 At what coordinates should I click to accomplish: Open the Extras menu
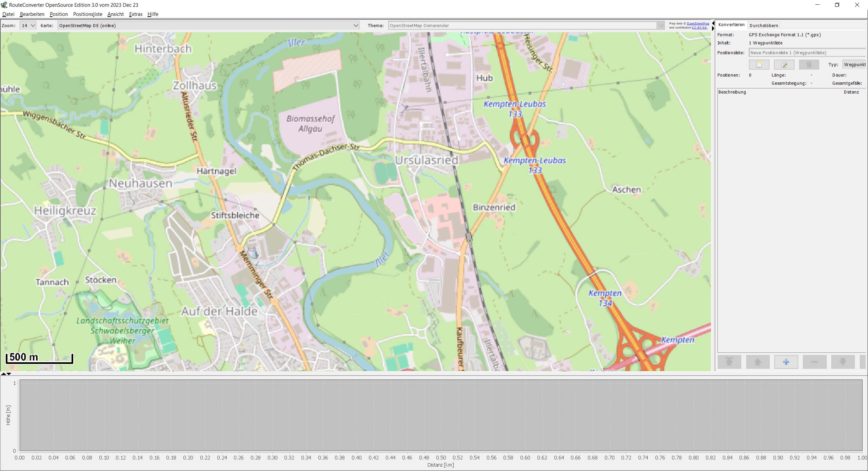[x=136, y=14]
